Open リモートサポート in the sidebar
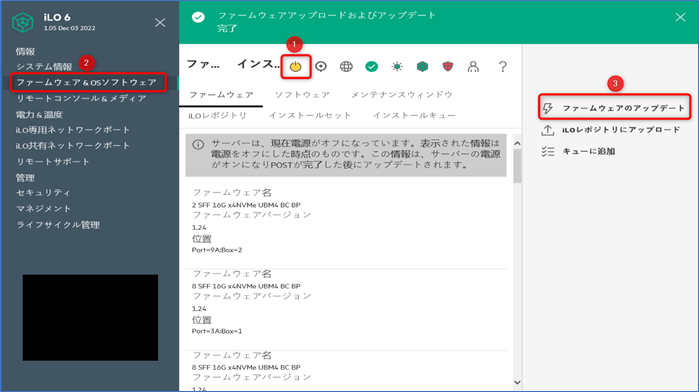699x392 pixels. pyautogui.click(x=53, y=161)
